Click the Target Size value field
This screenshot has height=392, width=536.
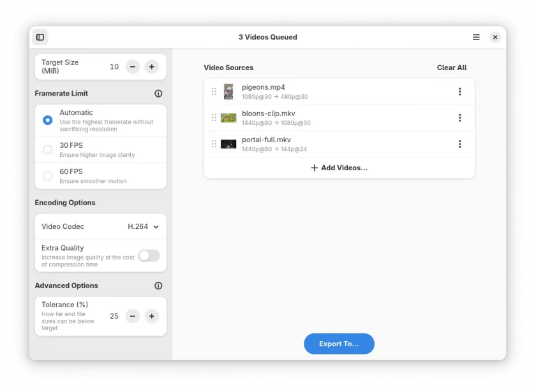pos(114,66)
